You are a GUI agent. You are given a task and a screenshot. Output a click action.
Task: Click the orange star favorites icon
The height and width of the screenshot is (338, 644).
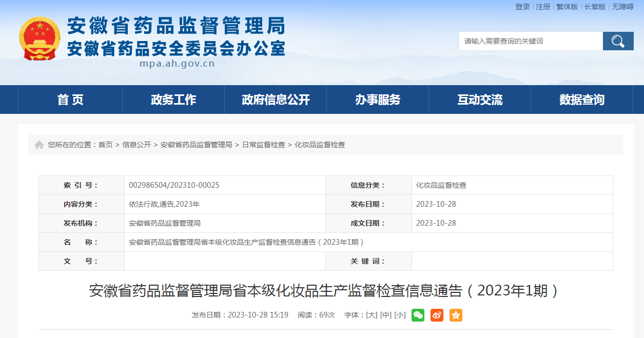456,315
